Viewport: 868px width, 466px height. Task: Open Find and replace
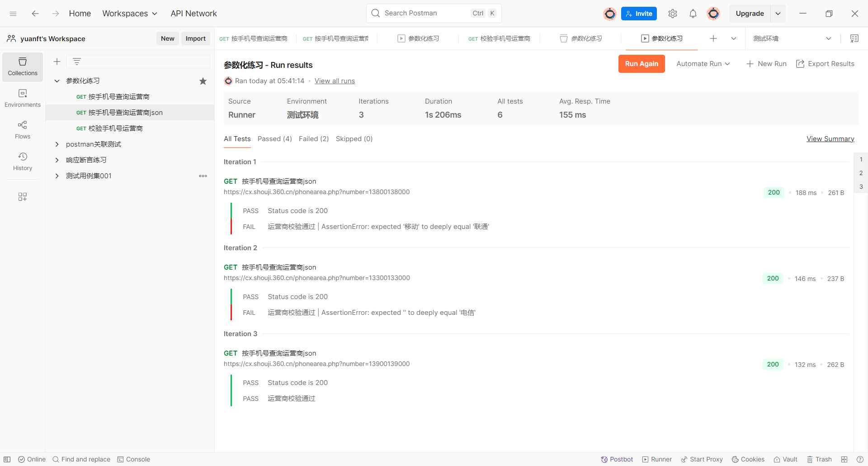click(81, 459)
